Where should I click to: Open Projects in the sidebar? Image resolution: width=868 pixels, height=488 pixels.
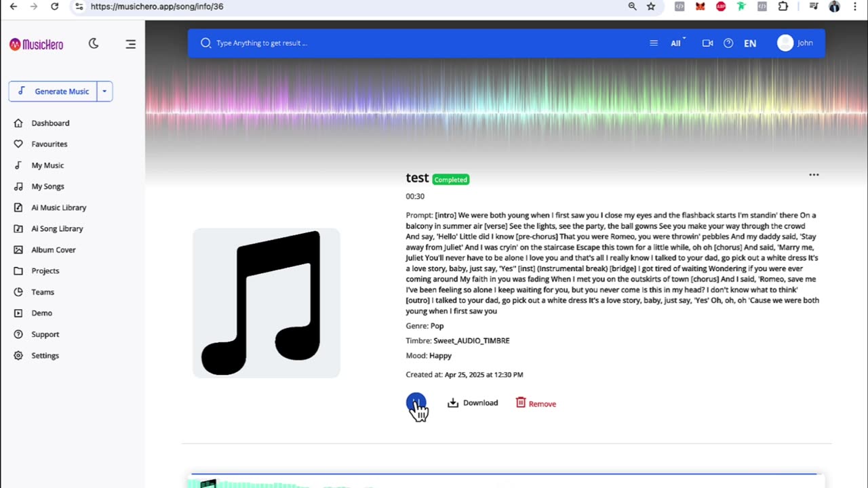pyautogui.click(x=37, y=270)
